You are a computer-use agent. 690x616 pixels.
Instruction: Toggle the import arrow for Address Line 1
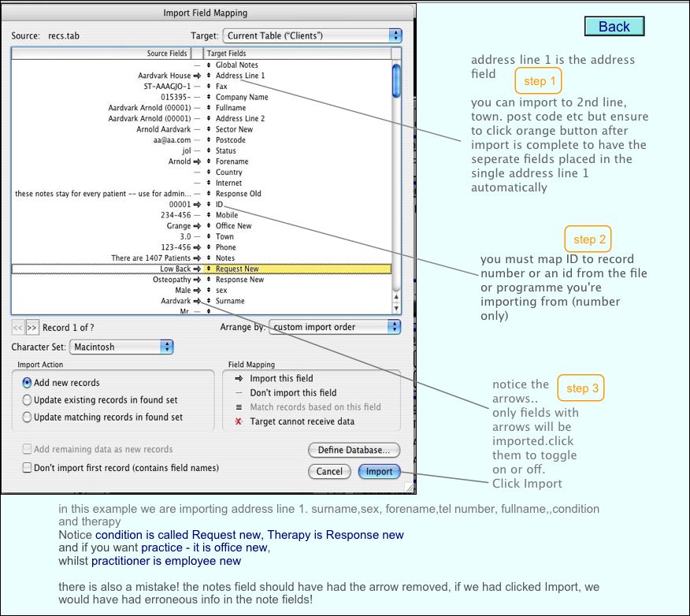pos(197,76)
